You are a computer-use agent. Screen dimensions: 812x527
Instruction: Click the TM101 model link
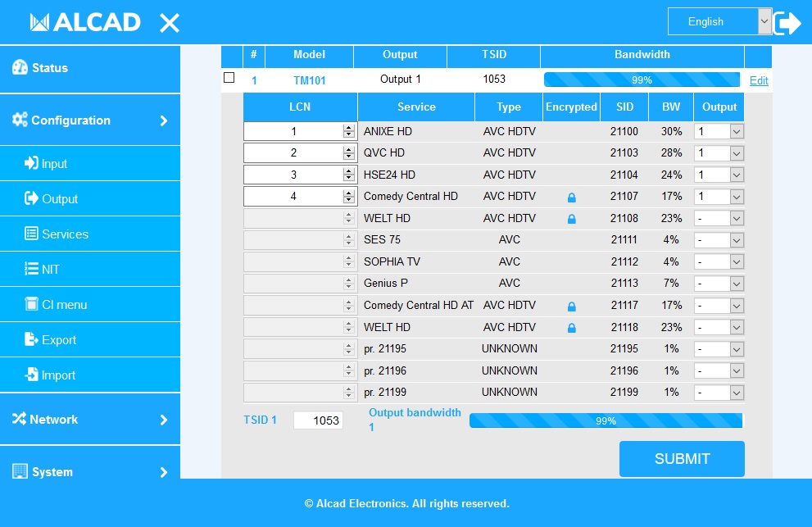(310, 80)
